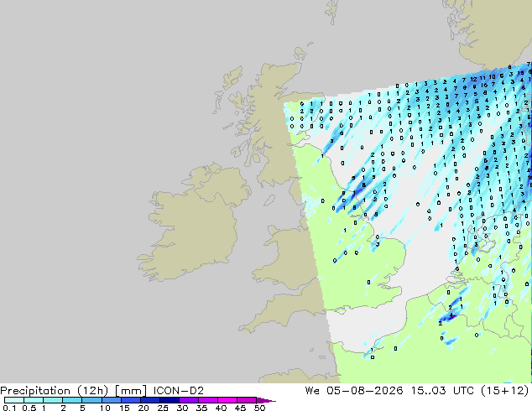The image size is (532, 411).
Task: Click the legend value '20'
Action: (143, 408)
